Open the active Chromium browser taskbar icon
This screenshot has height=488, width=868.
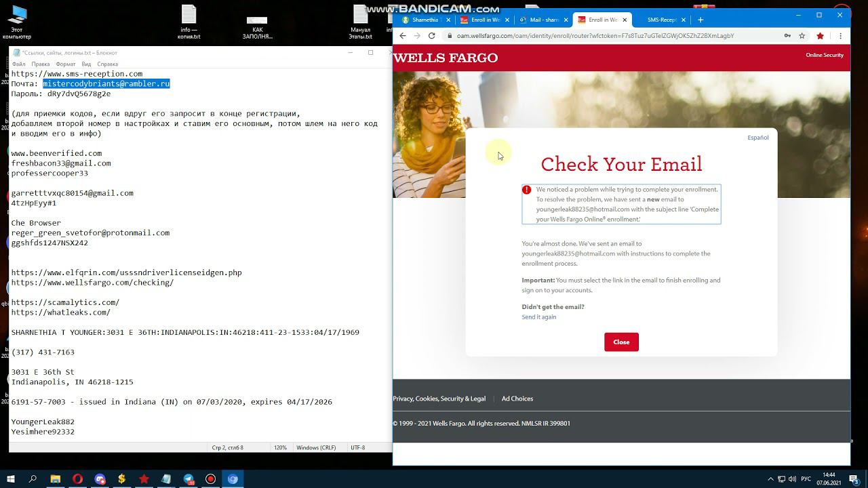pos(233,479)
